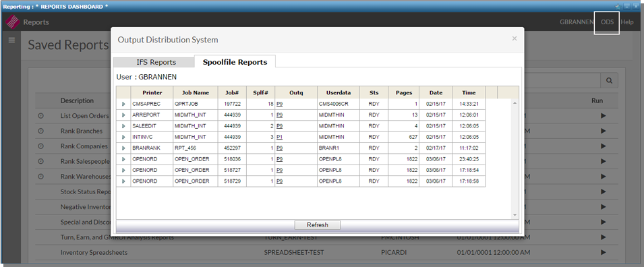This screenshot has height=267, width=644.
Task: Open outq P9 link for CMSAPREC
Action: (280, 105)
